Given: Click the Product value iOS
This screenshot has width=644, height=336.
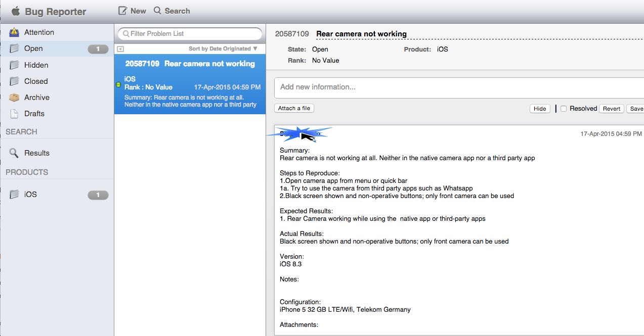Looking at the screenshot, I should pyautogui.click(x=443, y=50).
